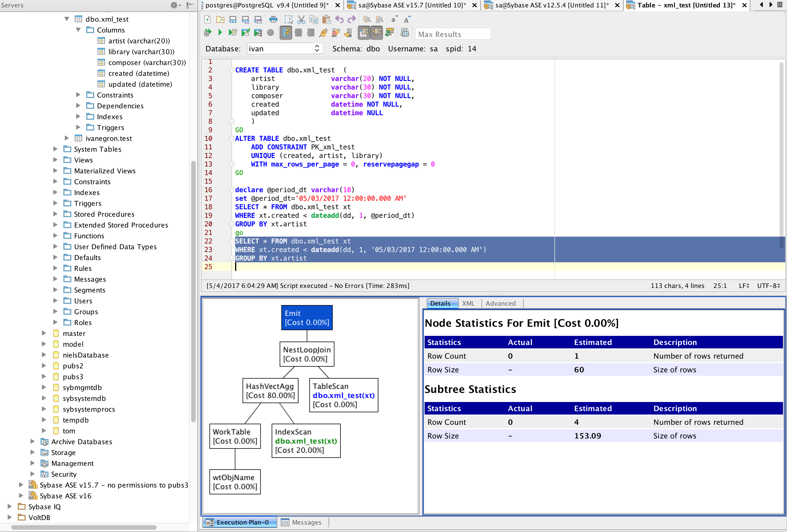Image resolution: width=787 pixels, height=532 pixels.
Task: Click the Print icon in toolbar
Action: point(273,20)
